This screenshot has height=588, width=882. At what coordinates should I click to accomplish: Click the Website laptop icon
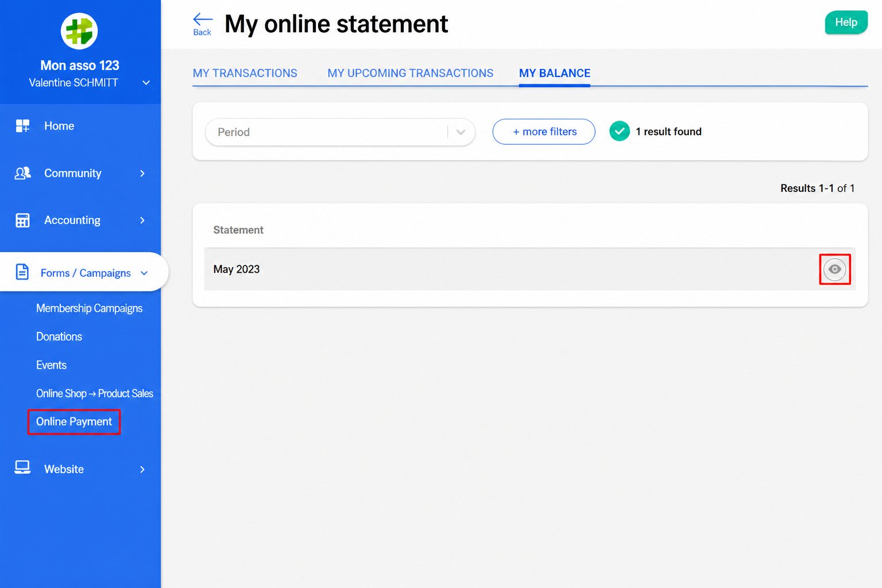click(22, 467)
